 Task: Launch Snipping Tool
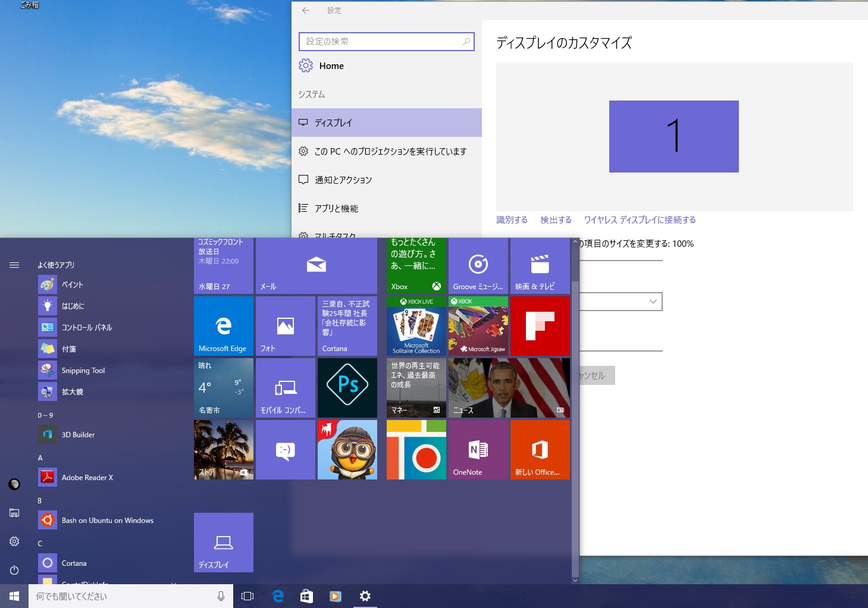point(107,370)
